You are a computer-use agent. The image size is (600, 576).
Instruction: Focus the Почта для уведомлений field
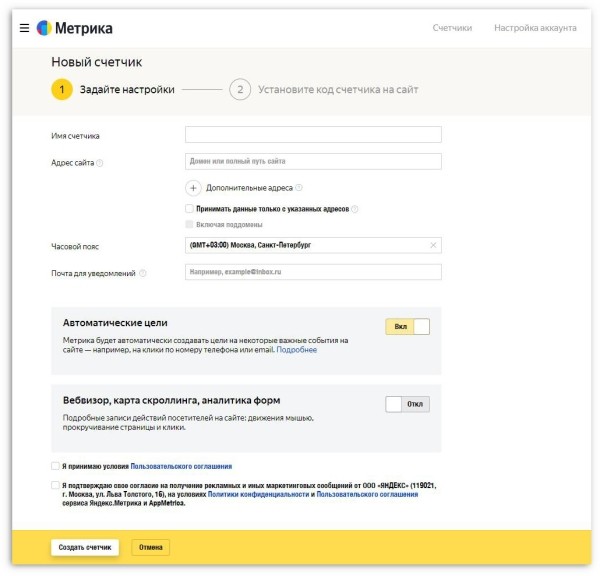coord(313,272)
